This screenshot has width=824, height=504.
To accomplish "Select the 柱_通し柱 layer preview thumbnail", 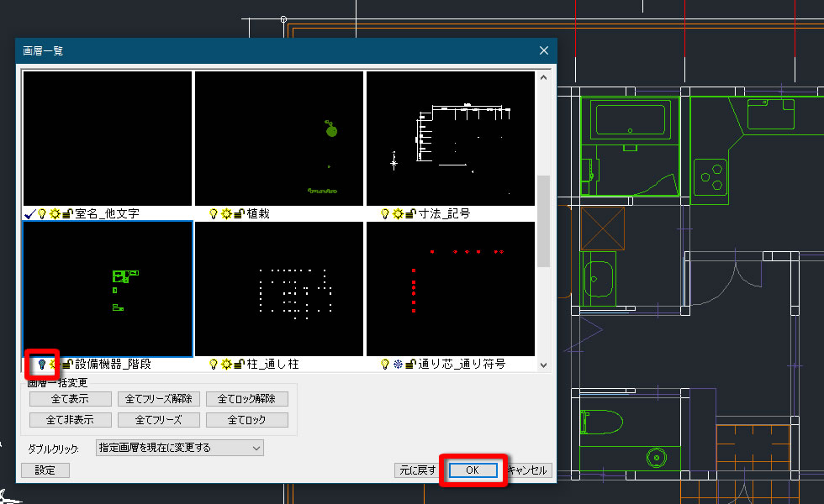I will click(279, 289).
